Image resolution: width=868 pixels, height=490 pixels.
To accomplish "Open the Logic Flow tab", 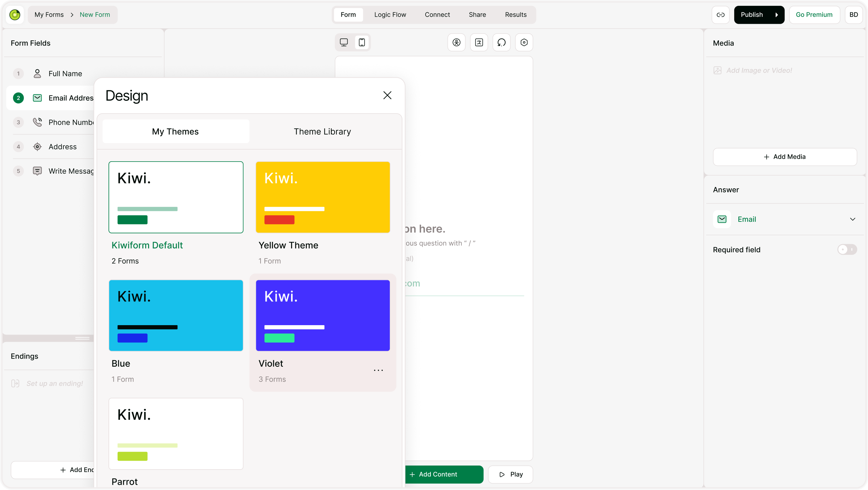I will click(390, 15).
